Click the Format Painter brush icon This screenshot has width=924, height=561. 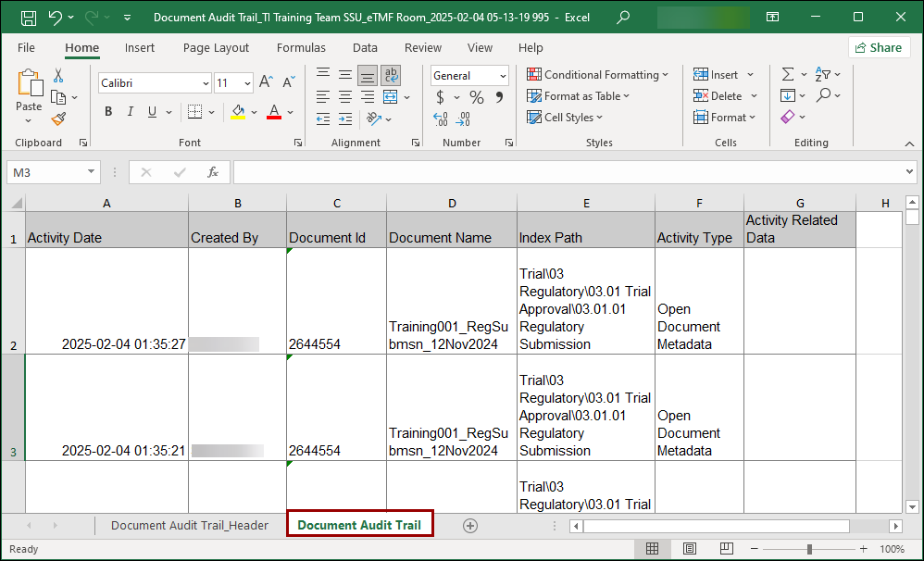[58, 118]
